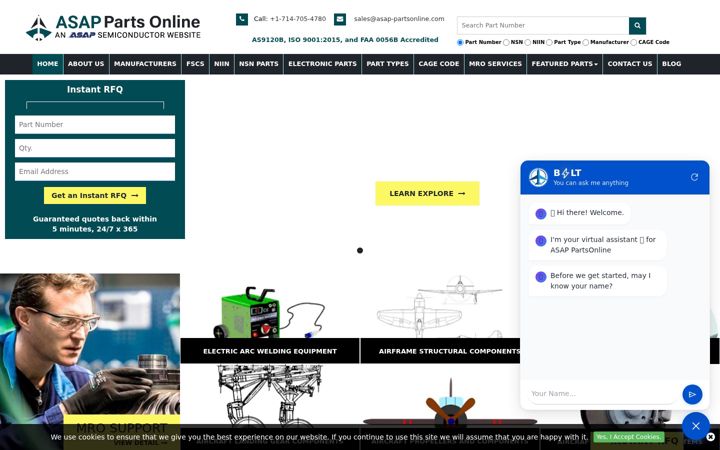Open the MRO Services menu item
The width and height of the screenshot is (720, 450).
coord(495,64)
